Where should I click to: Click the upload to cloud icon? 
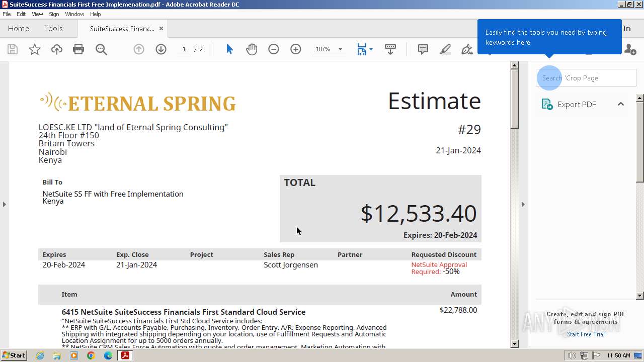57,49
